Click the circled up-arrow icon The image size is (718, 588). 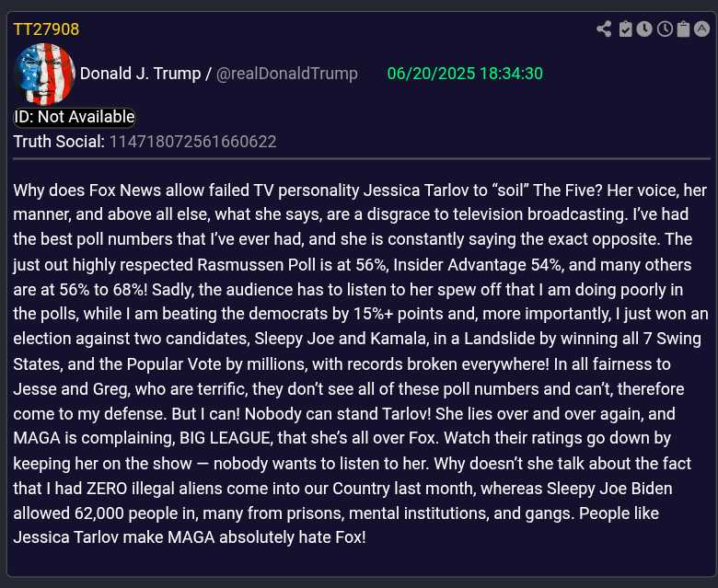pos(702,29)
